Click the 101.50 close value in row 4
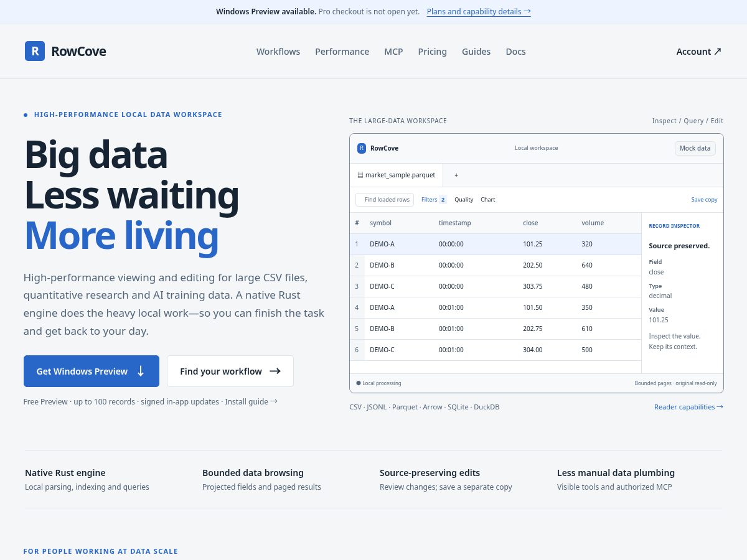Viewport: 747px width, 560px height. [533, 307]
